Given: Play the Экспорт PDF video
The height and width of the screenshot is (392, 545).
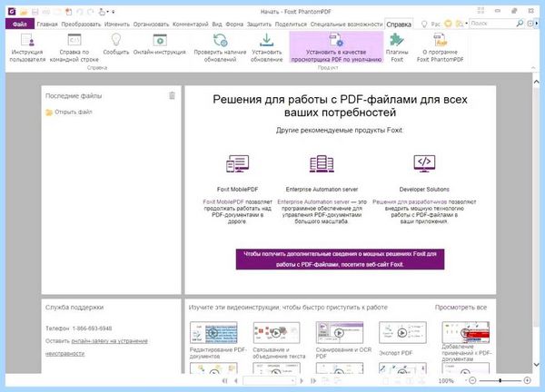Looking at the screenshot, I should (402, 333).
